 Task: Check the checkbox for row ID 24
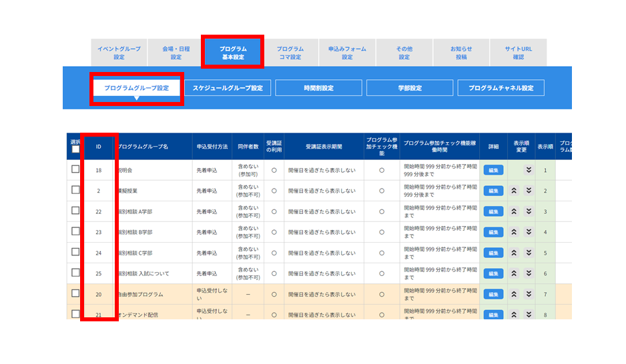(x=75, y=252)
